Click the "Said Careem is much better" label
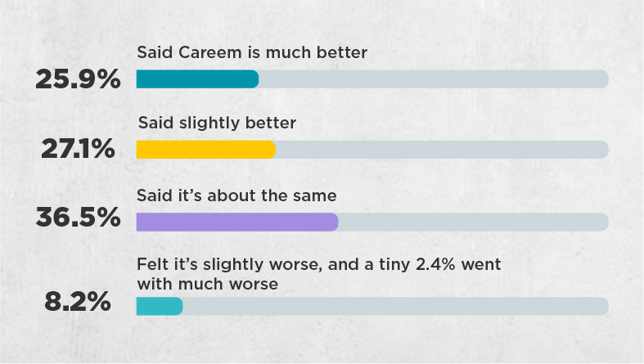 252,52
